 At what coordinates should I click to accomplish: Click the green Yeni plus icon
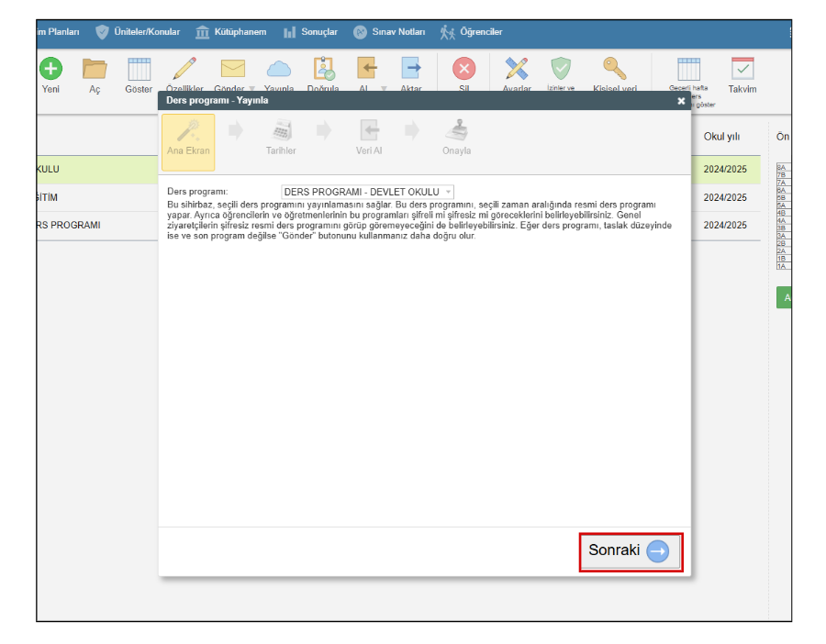50,69
